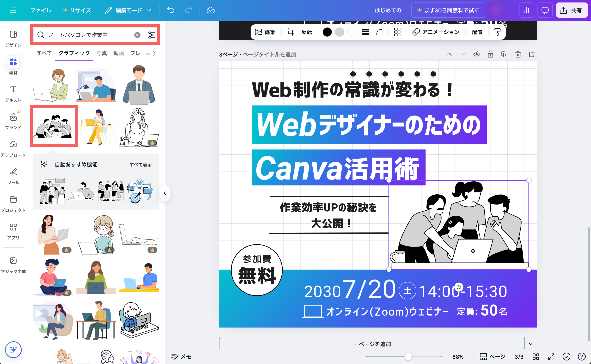
Task: Open the transparency checkerboard setting
Action: pyautogui.click(x=397, y=32)
